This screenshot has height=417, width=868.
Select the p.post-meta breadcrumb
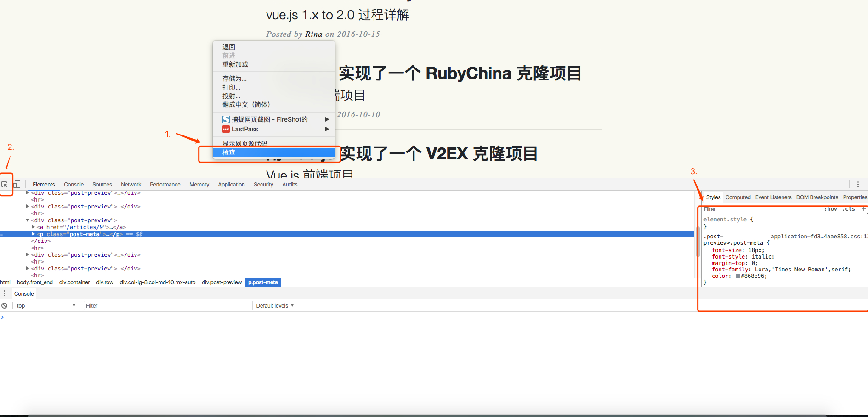pos(263,282)
